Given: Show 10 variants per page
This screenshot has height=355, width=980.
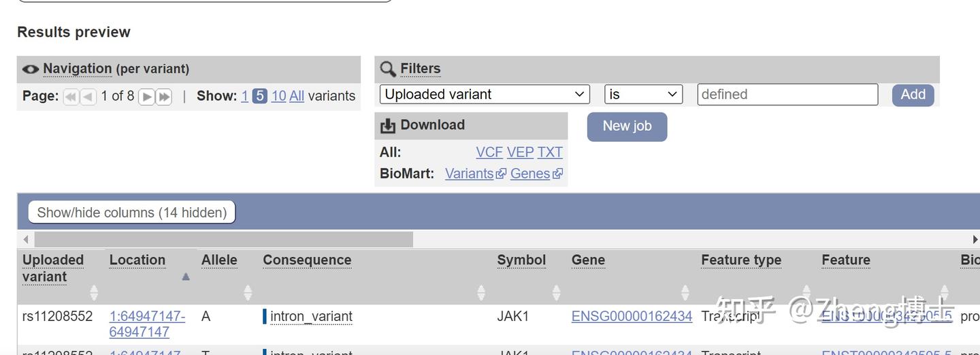Looking at the screenshot, I should coord(278,96).
